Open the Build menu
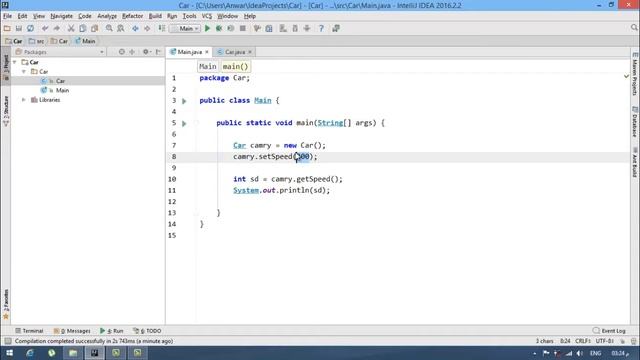 point(155,16)
